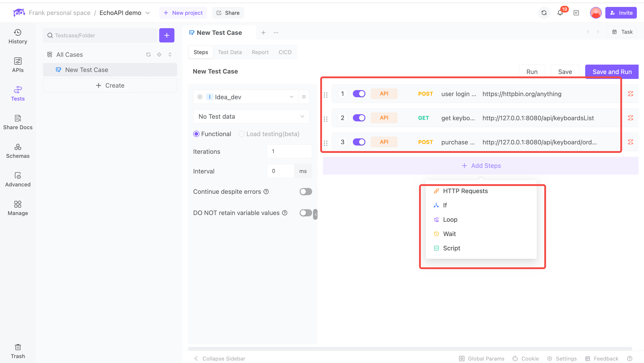
Task: Switch to the Test Data tab
Action: point(230,52)
